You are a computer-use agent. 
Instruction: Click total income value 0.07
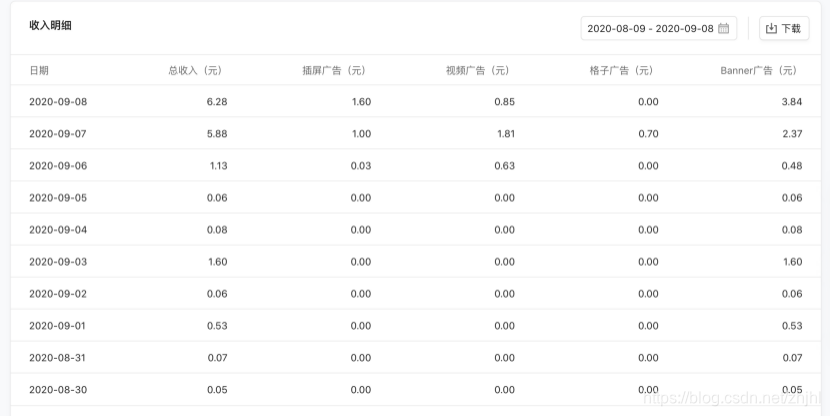coord(218,358)
